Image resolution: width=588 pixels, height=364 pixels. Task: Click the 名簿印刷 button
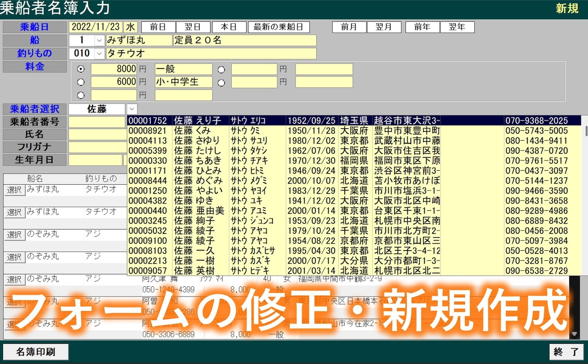pyautogui.click(x=36, y=351)
